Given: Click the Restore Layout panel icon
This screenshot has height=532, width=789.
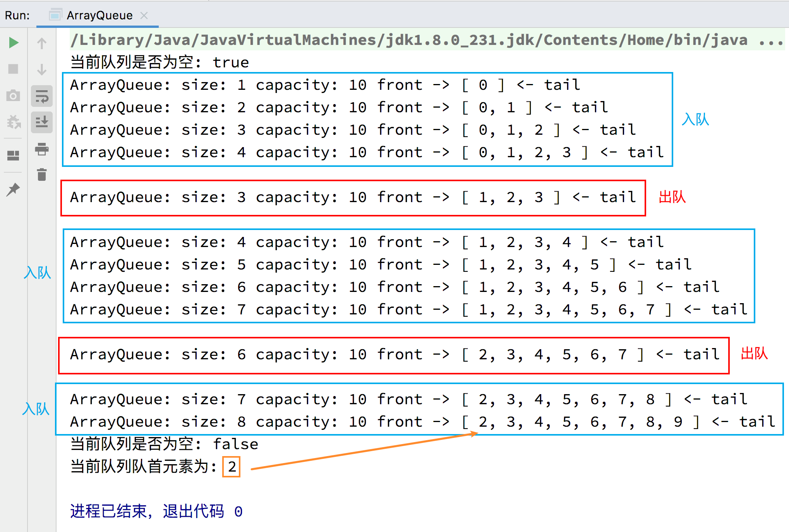Looking at the screenshot, I should 14,155.
